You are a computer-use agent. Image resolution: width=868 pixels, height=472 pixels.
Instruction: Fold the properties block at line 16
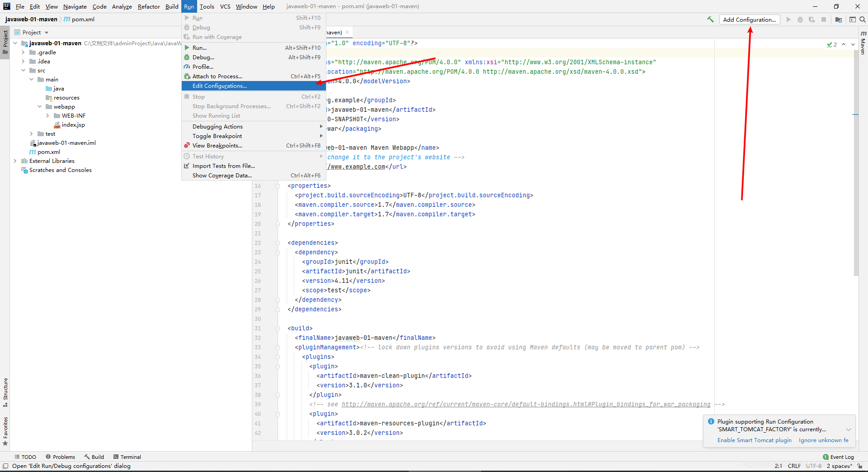pyautogui.click(x=278, y=186)
